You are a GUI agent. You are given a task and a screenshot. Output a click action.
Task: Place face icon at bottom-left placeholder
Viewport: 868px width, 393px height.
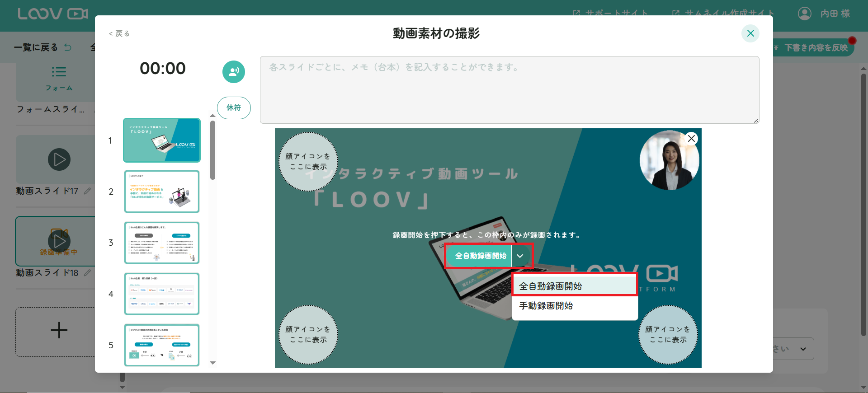tap(308, 335)
